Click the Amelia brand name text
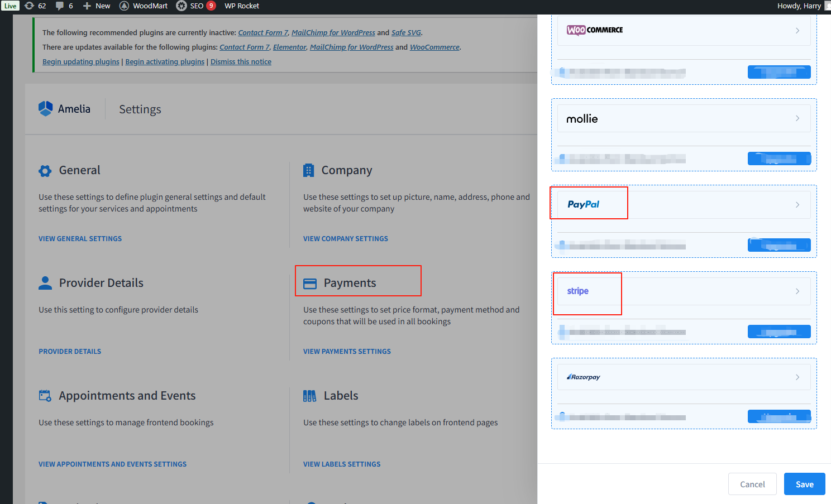Viewport: 831px width, 504px height. click(74, 109)
